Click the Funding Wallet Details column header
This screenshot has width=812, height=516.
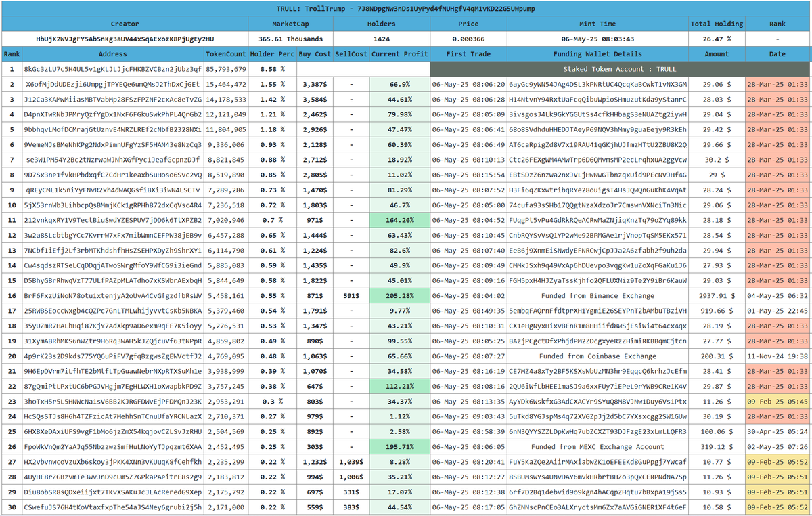[598, 53]
